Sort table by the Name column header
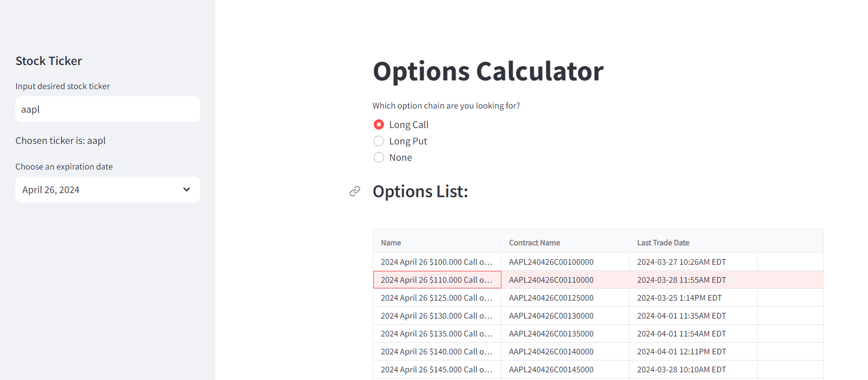 point(391,243)
